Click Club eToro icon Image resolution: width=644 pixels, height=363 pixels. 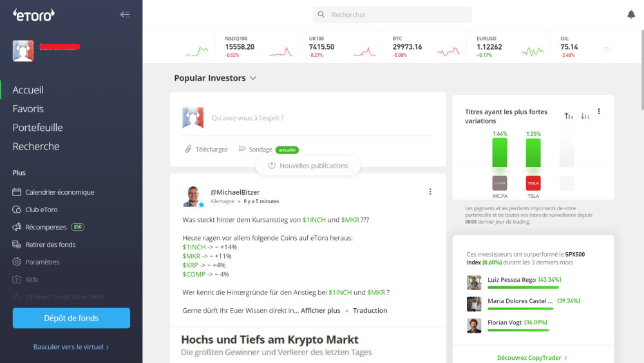17,210
